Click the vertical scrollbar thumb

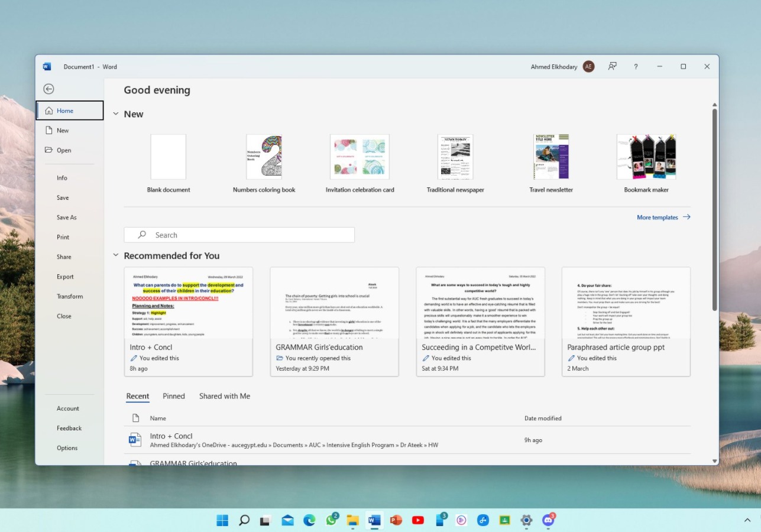coord(714,209)
